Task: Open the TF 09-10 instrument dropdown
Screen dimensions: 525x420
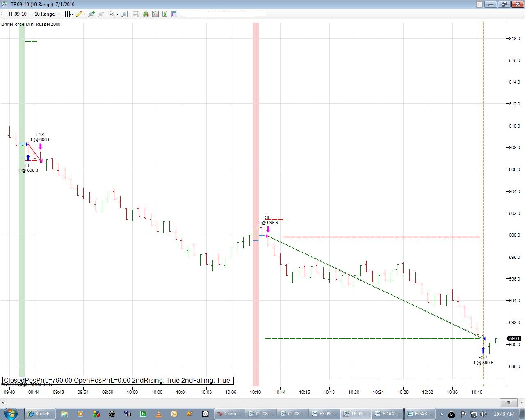Action: pyautogui.click(x=19, y=14)
